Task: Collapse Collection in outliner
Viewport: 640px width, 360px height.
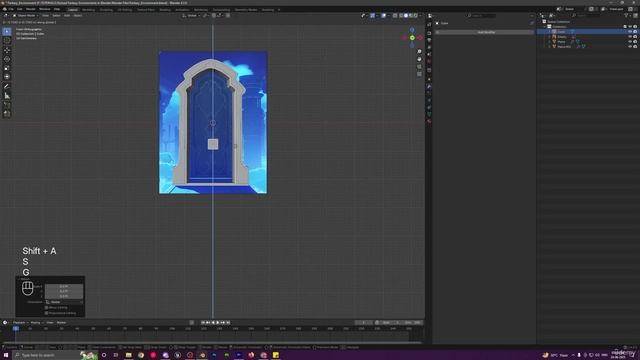Action: click(x=545, y=27)
